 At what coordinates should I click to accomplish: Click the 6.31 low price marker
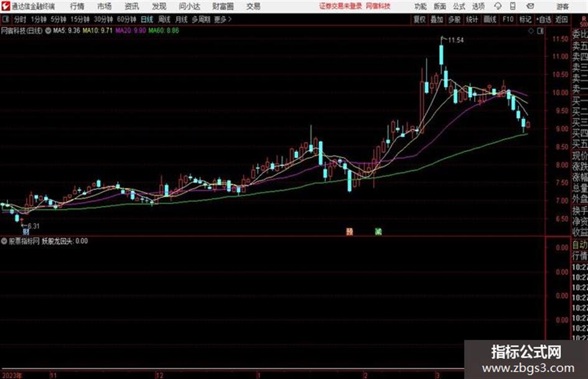pos(33,226)
